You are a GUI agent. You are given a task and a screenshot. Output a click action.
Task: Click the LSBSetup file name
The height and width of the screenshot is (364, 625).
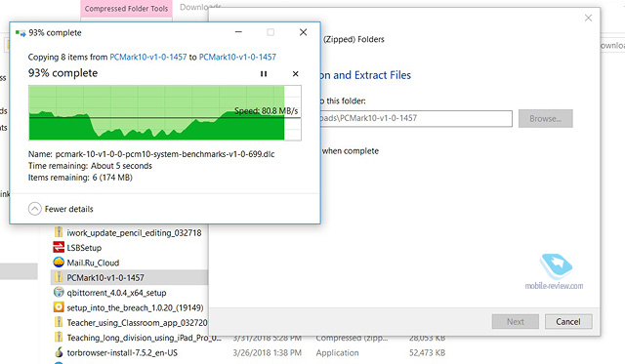(84, 248)
